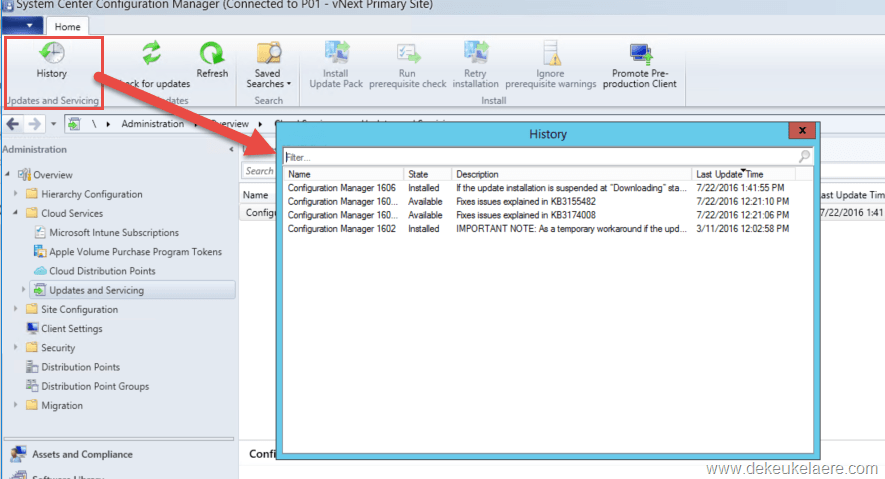Viewport: 885px width, 479px height.
Task: Sort History by the State column
Action: pyautogui.click(x=427, y=174)
